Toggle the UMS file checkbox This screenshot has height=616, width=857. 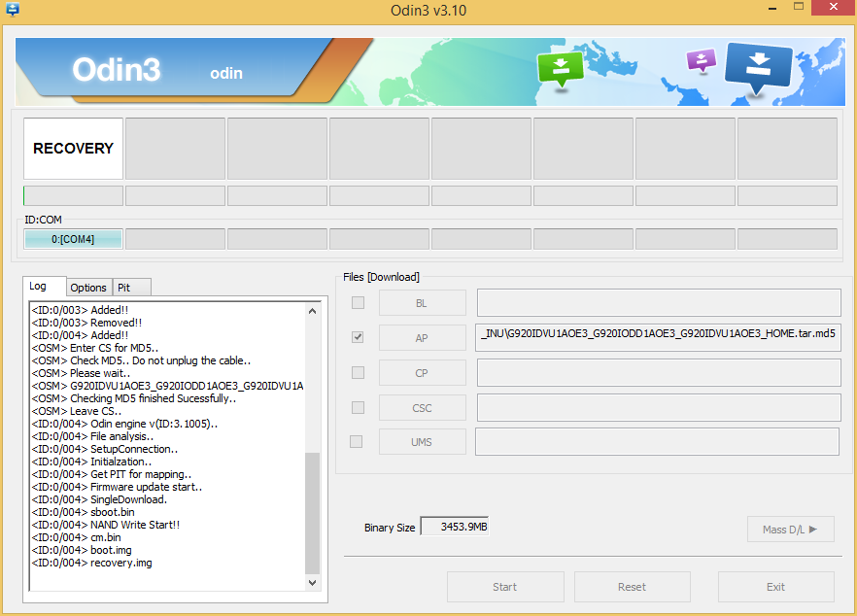(x=357, y=442)
